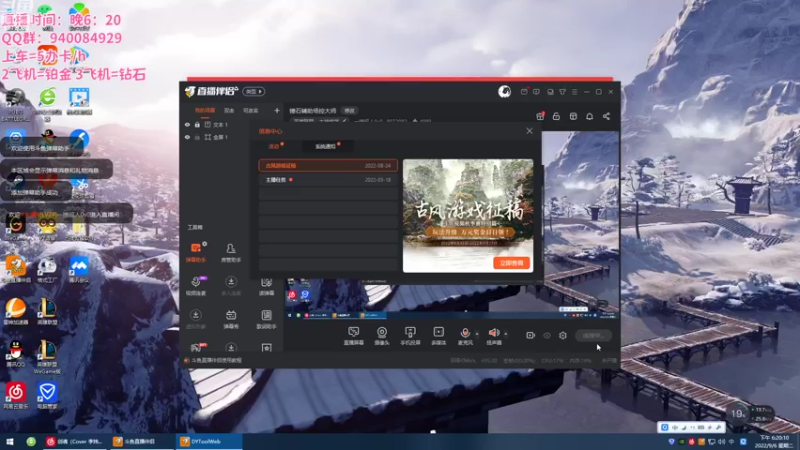Open the 房管助手 tool

pyautogui.click(x=231, y=252)
